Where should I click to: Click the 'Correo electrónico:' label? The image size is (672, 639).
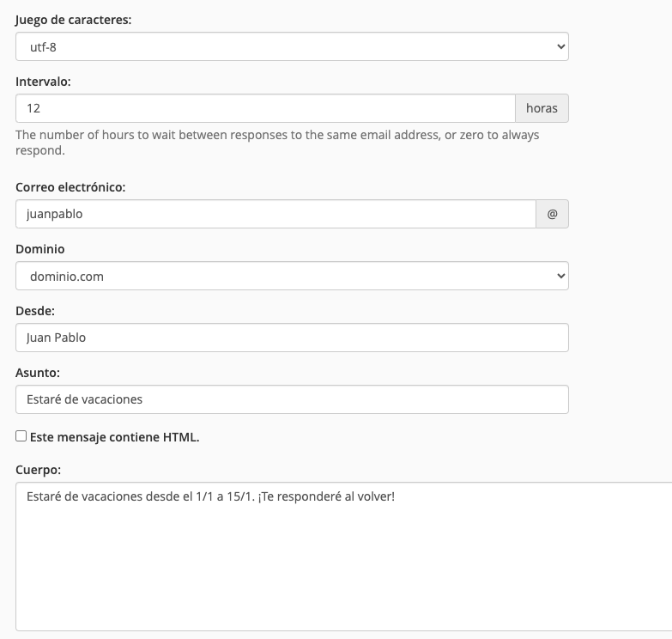click(x=70, y=186)
